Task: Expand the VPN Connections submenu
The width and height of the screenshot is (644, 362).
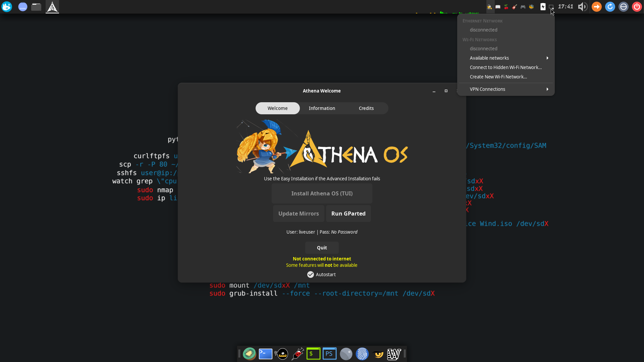Action: pyautogui.click(x=506, y=89)
